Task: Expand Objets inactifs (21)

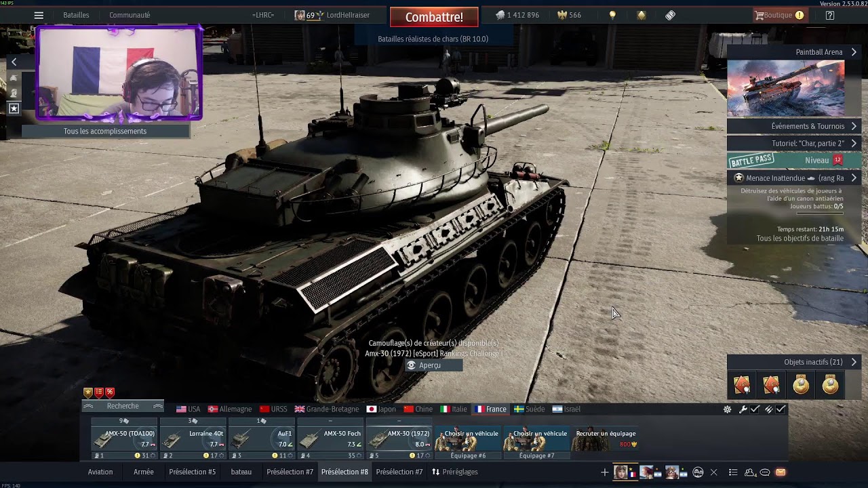Action: point(794,362)
